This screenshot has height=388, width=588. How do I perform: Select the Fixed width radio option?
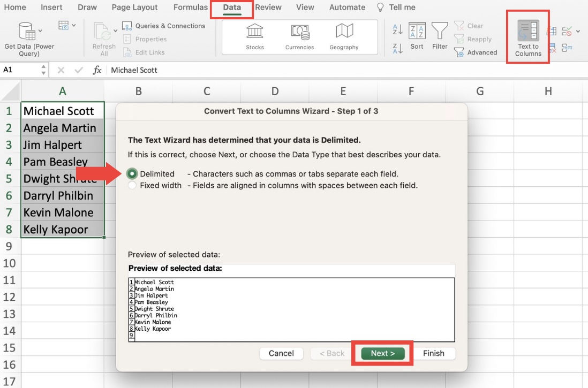point(132,185)
